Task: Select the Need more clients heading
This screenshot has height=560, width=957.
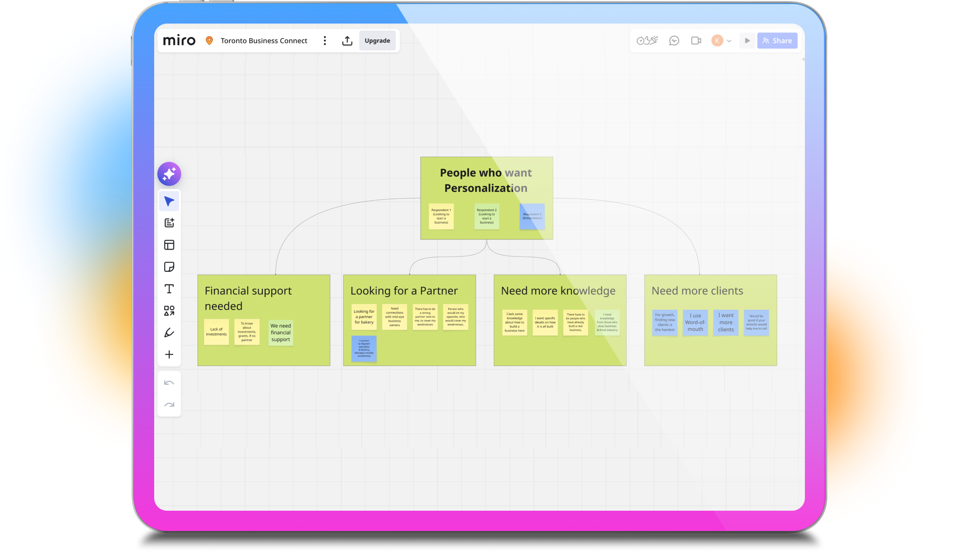Action: (x=697, y=291)
